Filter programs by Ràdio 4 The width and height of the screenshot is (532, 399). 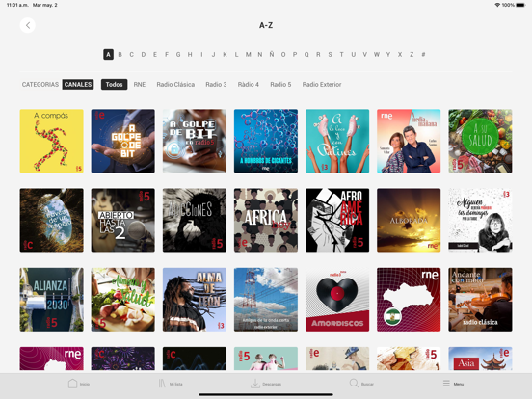coord(248,85)
